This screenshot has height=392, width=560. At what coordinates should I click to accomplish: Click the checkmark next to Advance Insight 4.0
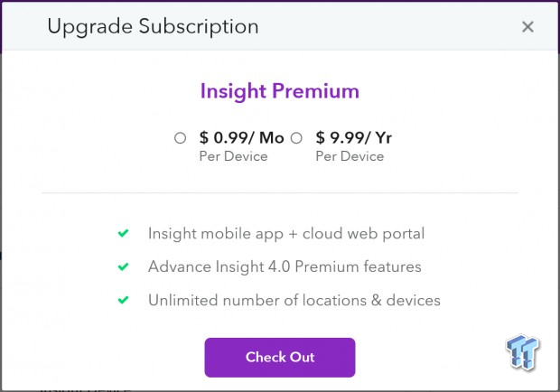coord(123,266)
